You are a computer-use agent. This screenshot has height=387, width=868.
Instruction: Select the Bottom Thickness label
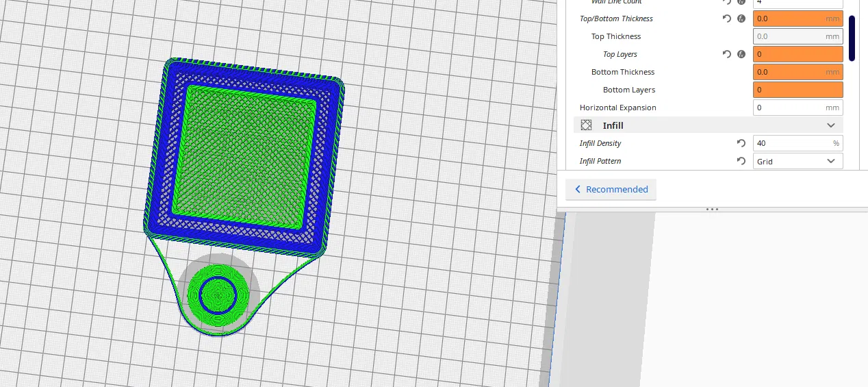coord(623,72)
